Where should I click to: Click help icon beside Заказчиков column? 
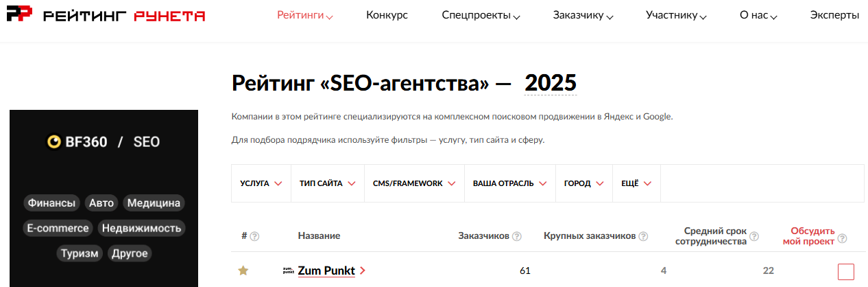pos(517,236)
